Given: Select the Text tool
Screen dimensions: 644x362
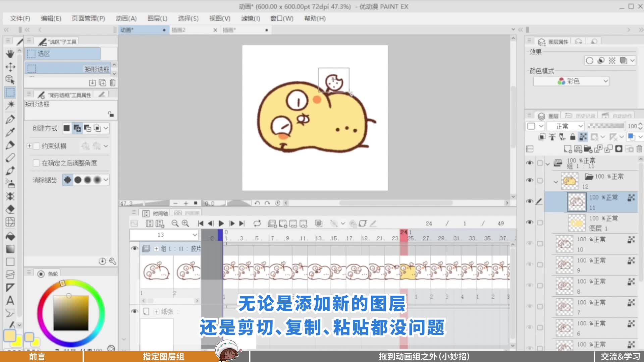Looking at the screenshot, I should point(10,301).
